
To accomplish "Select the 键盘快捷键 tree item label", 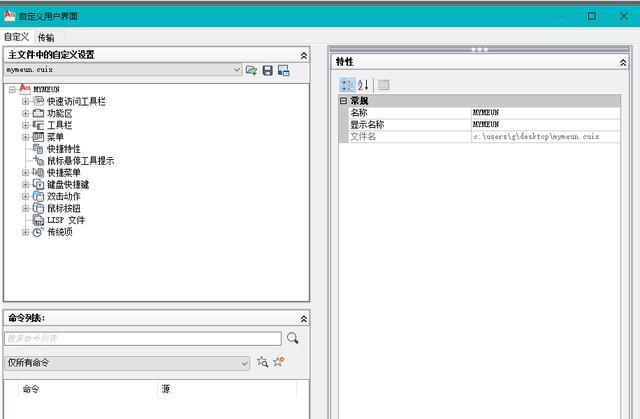I will pos(68,184).
